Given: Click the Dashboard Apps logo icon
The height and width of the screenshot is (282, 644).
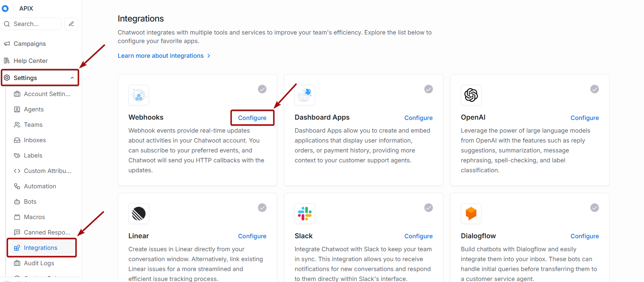Looking at the screenshot, I should [305, 95].
